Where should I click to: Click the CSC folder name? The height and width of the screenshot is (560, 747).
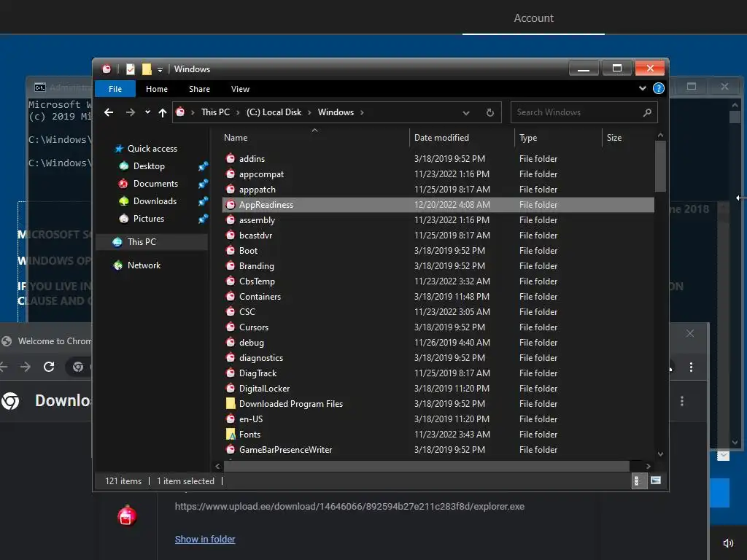pos(247,312)
